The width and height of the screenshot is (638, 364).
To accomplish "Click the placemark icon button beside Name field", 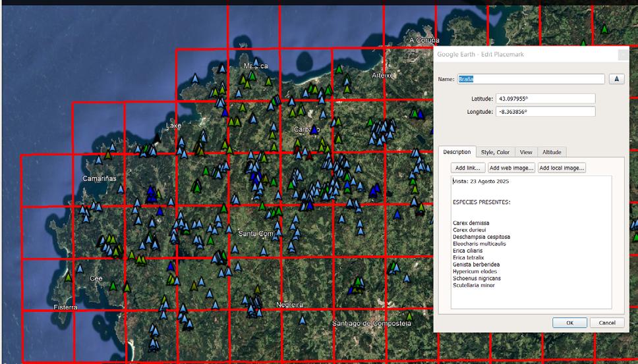I will (616, 79).
